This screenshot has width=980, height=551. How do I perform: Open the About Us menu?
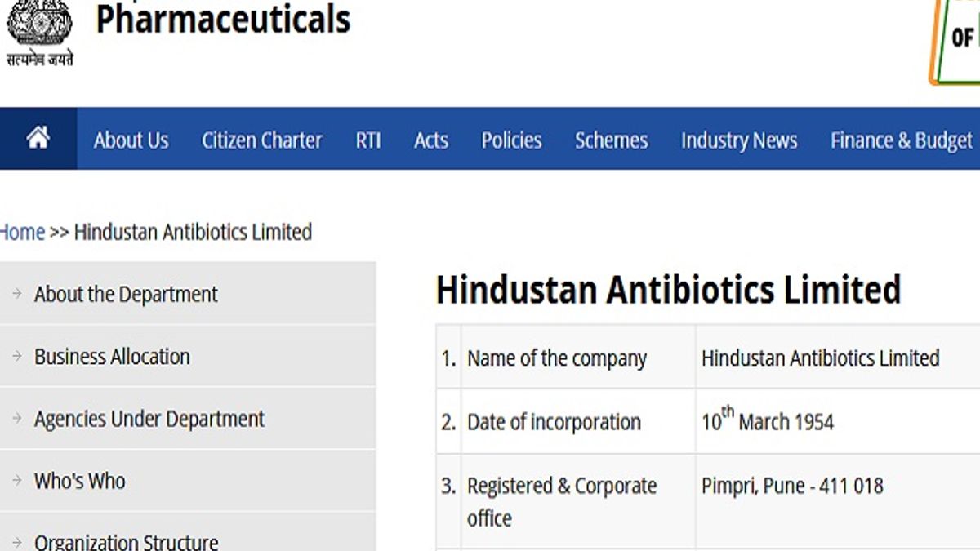click(x=131, y=140)
